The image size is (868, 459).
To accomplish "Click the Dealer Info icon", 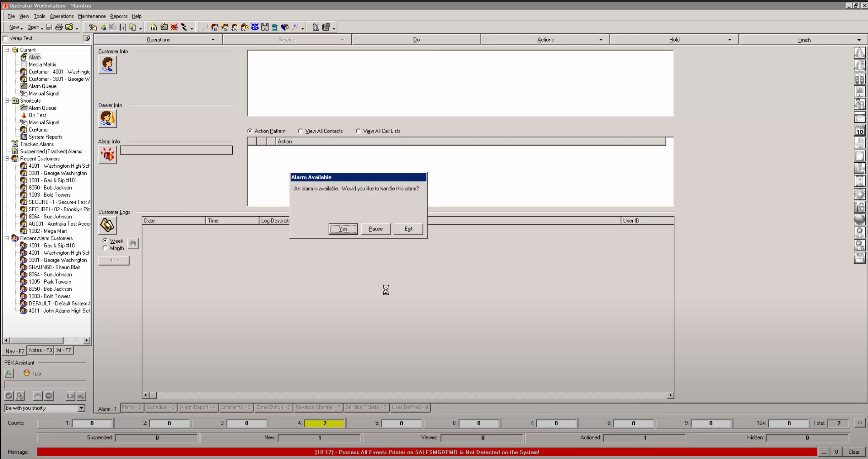I will 107,118.
